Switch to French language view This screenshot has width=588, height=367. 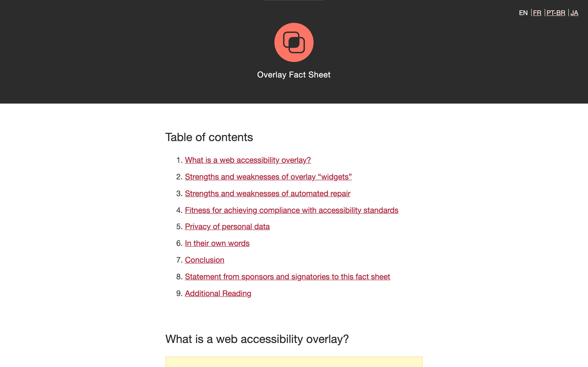(537, 13)
